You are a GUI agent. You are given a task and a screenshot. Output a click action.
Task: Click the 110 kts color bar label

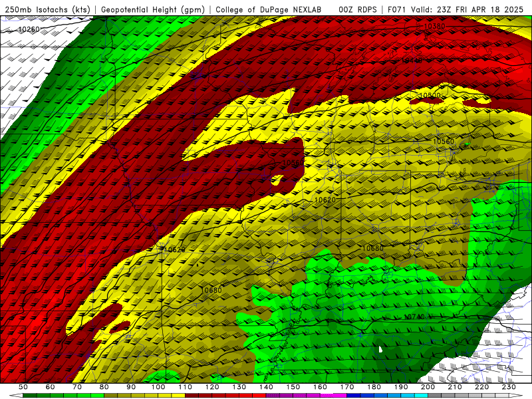click(x=186, y=387)
